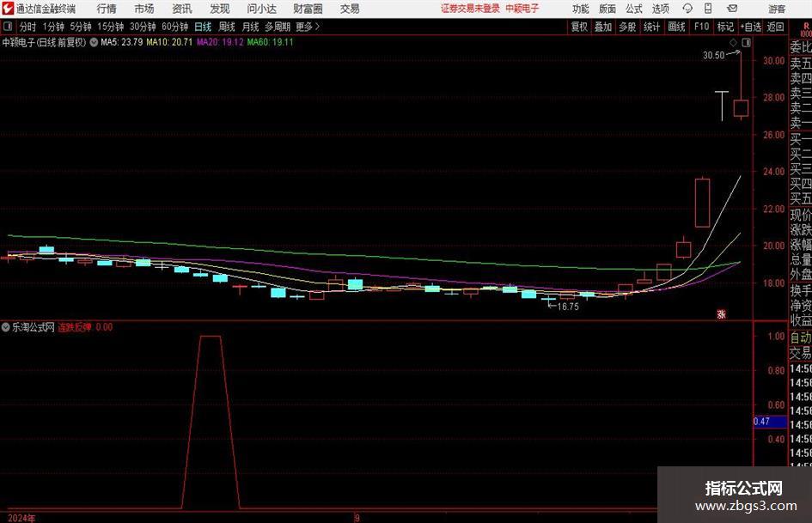Expand the 更多 period options

tap(308, 27)
